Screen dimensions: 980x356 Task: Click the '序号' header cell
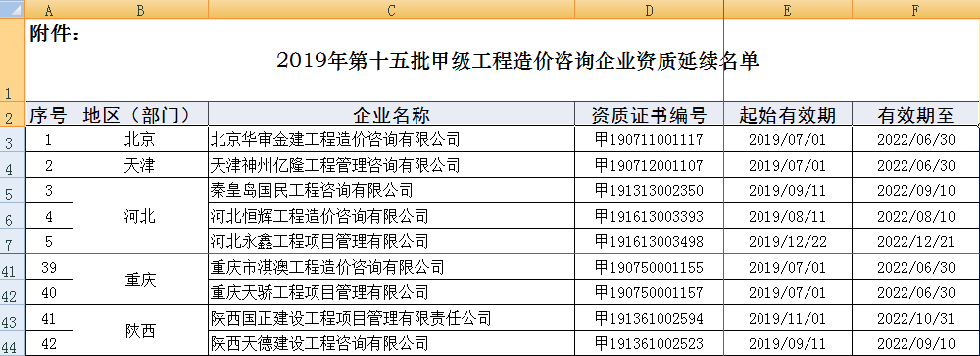coord(49,115)
